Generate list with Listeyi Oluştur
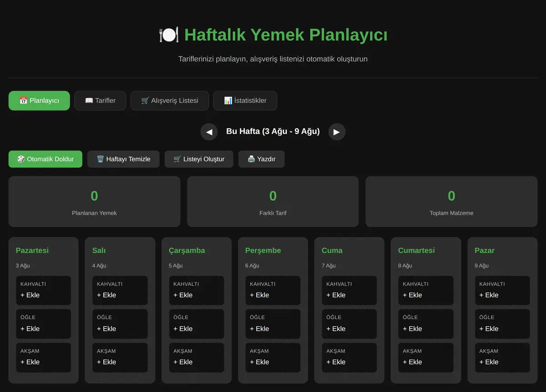This screenshot has height=392, width=546. coord(199,159)
